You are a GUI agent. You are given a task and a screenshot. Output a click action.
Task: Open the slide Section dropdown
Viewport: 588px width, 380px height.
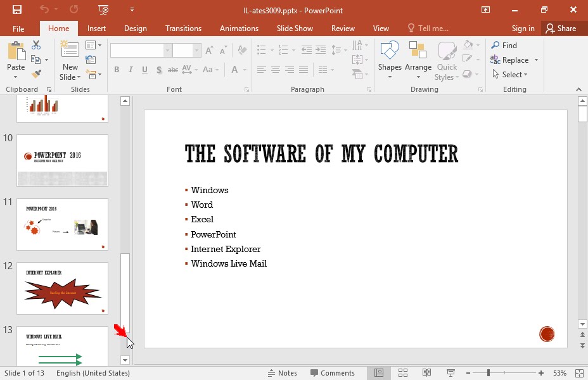93,74
